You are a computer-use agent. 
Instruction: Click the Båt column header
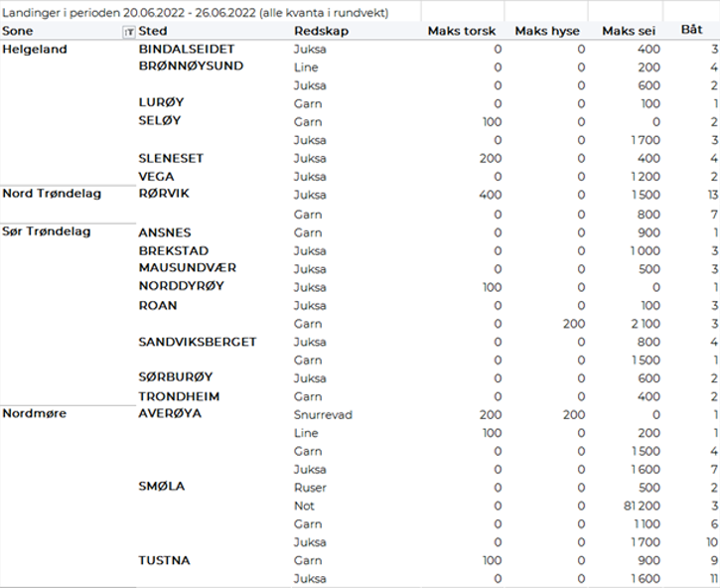[x=692, y=32]
